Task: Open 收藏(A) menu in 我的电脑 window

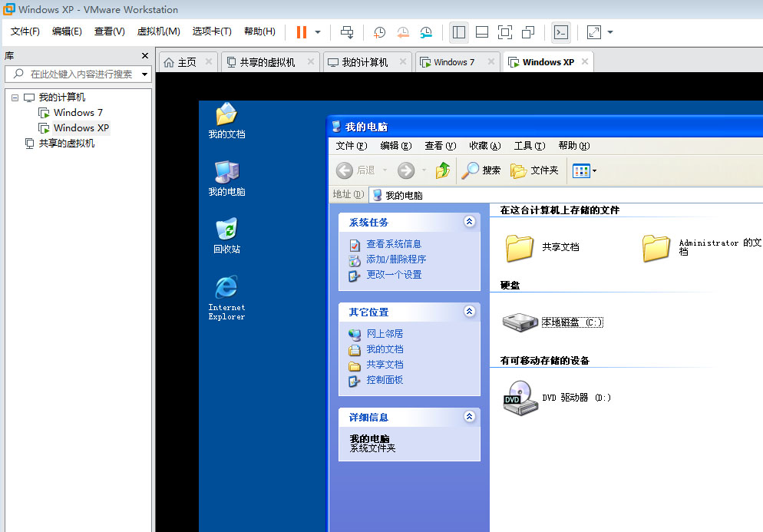Action: point(484,146)
